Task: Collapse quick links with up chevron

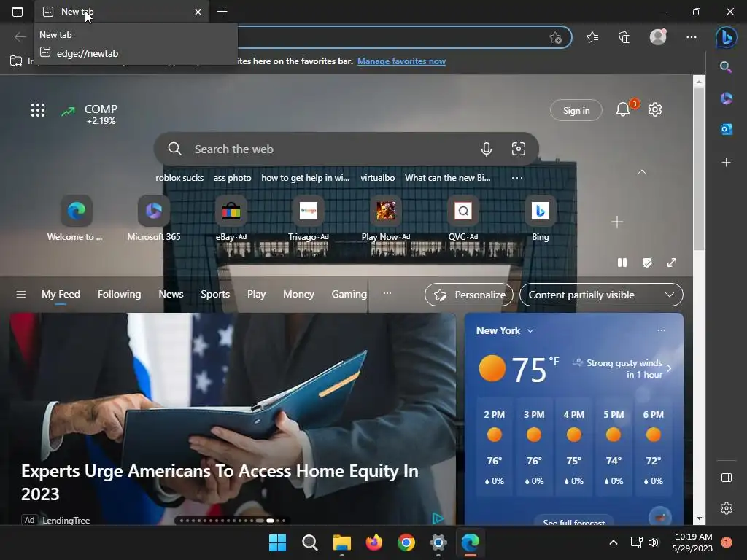Action: [642, 172]
